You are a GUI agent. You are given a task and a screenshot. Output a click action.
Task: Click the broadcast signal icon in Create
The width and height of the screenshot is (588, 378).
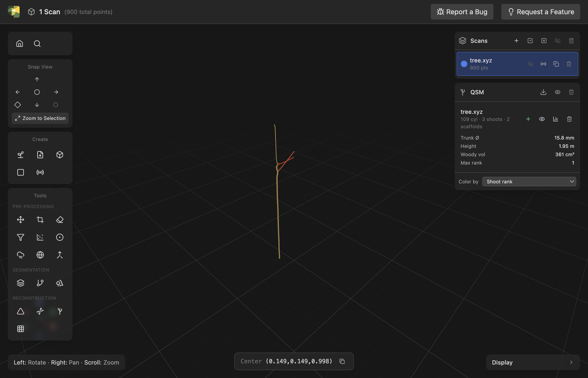point(40,172)
